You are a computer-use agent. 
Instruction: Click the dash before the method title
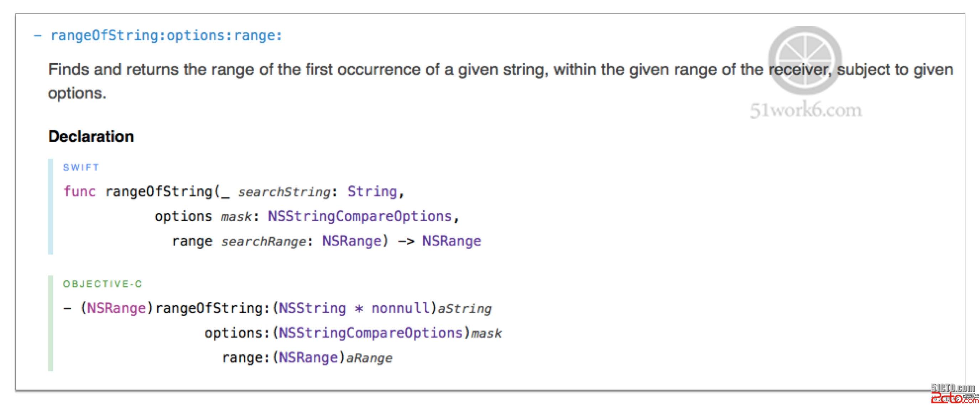click(37, 36)
